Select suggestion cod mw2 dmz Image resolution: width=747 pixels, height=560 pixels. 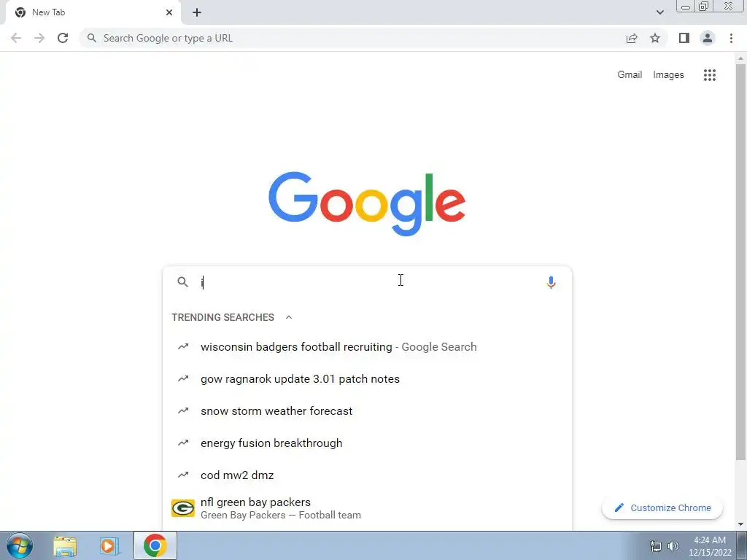[x=367, y=475]
